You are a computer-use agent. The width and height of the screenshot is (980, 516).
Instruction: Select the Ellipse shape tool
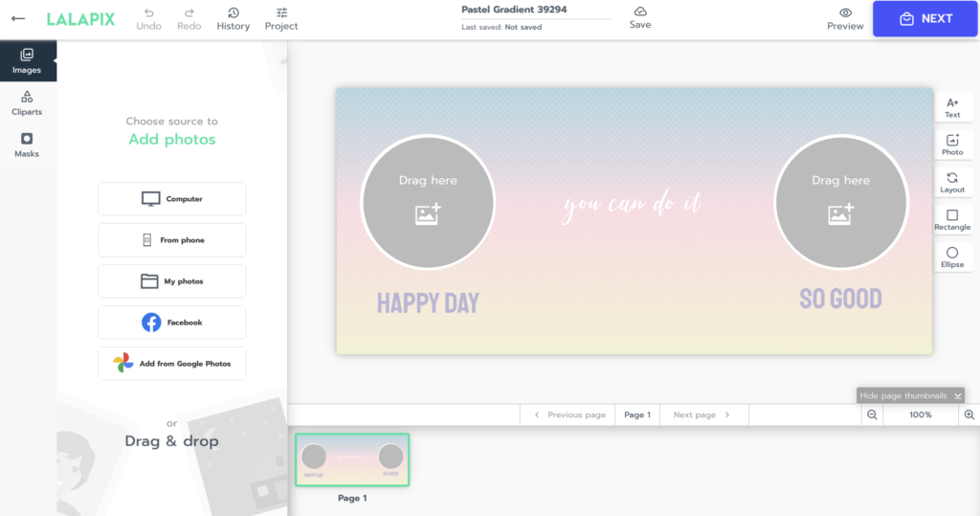click(x=952, y=257)
